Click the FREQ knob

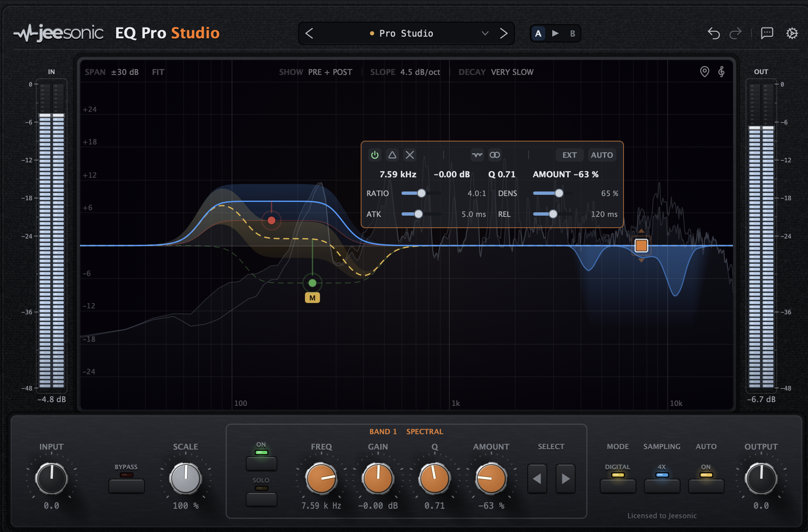(x=321, y=478)
